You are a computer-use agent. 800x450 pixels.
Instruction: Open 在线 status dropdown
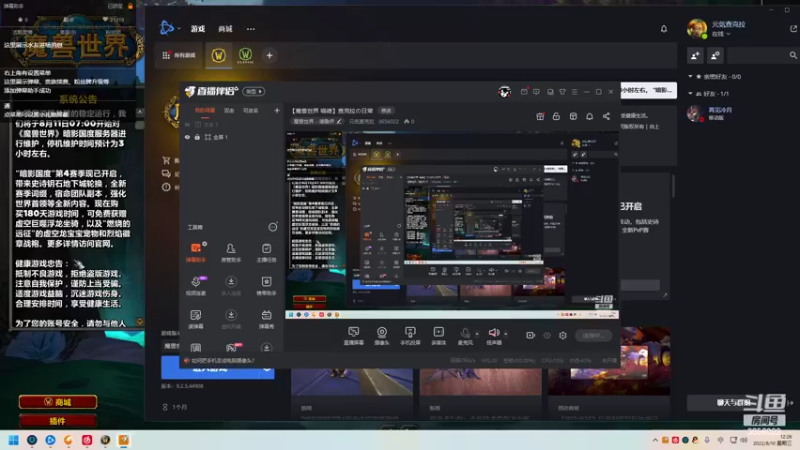pos(721,34)
